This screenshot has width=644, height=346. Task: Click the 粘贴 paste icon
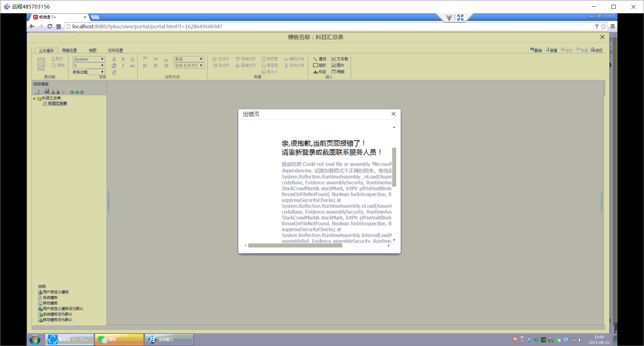pyautogui.click(x=41, y=64)
